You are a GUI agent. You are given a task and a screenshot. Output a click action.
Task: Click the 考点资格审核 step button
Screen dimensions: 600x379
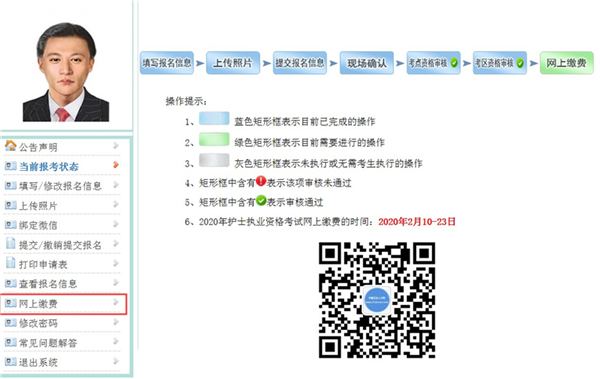[x=433, y=63]
